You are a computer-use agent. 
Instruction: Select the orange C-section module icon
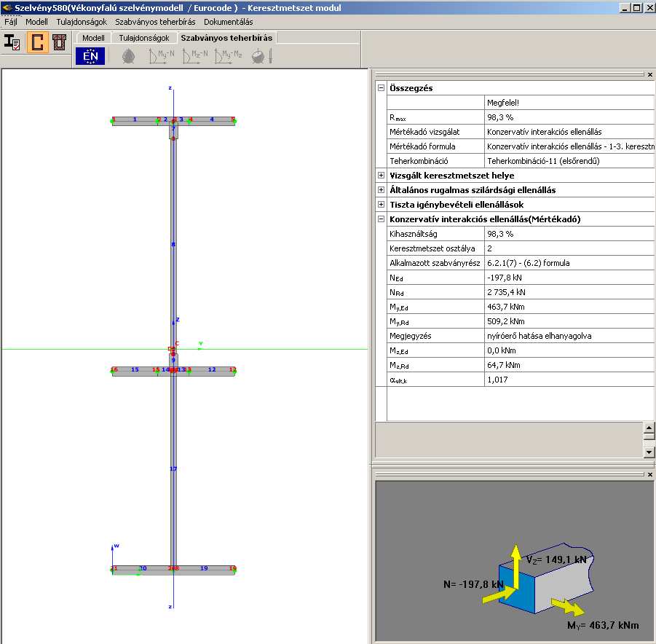coord(37,42)
